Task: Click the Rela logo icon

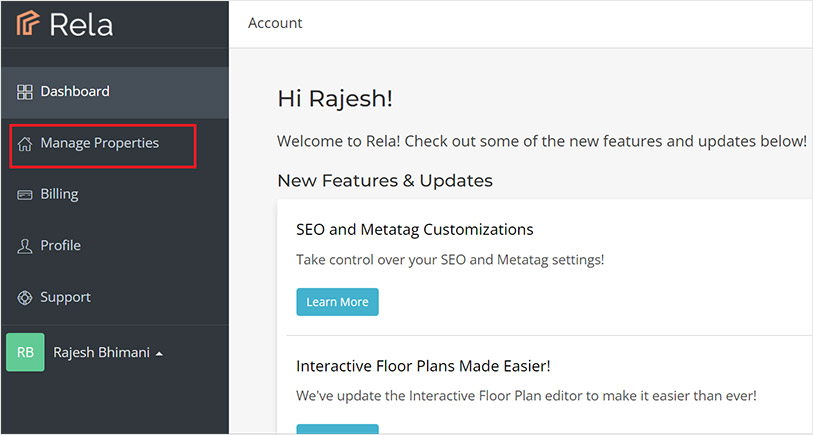Action: pyautogui.click(x=28, y=24)
